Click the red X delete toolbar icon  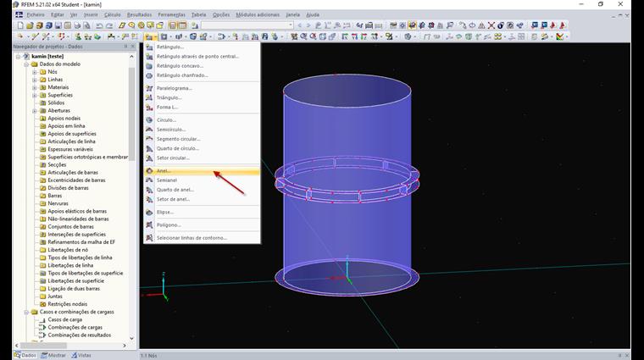tap(491, 25)
